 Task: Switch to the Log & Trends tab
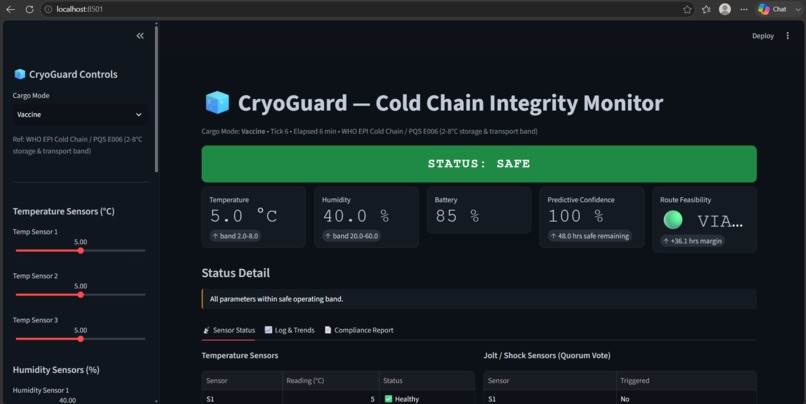point(289,330)
